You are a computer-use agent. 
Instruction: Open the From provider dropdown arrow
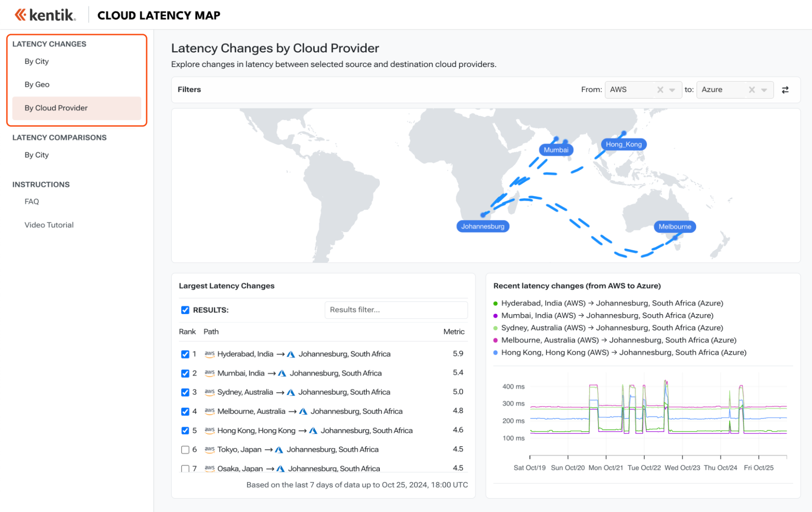pyautogui.click(x=672, y=90)
